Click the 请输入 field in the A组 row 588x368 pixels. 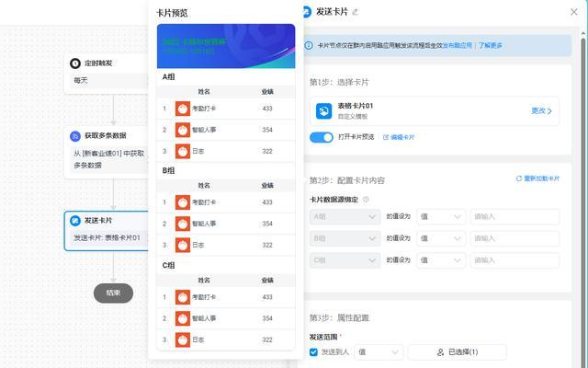coord(514,217)
